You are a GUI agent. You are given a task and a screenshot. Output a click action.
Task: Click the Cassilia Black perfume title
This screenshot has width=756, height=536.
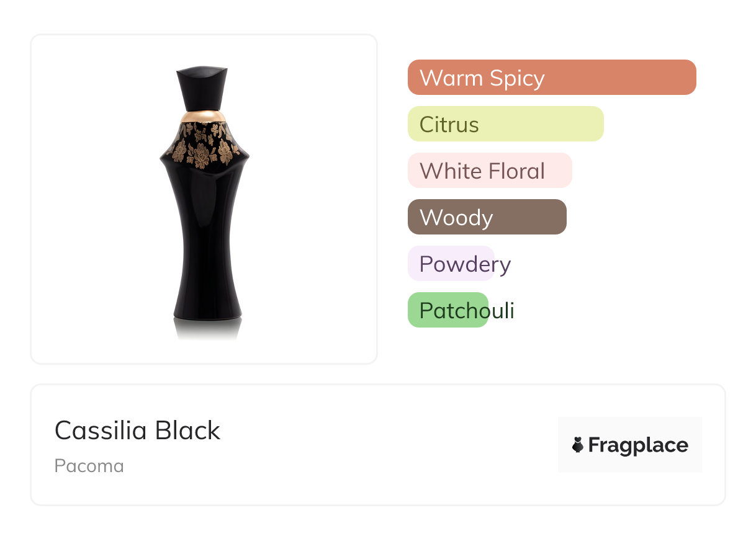(137, 431)
